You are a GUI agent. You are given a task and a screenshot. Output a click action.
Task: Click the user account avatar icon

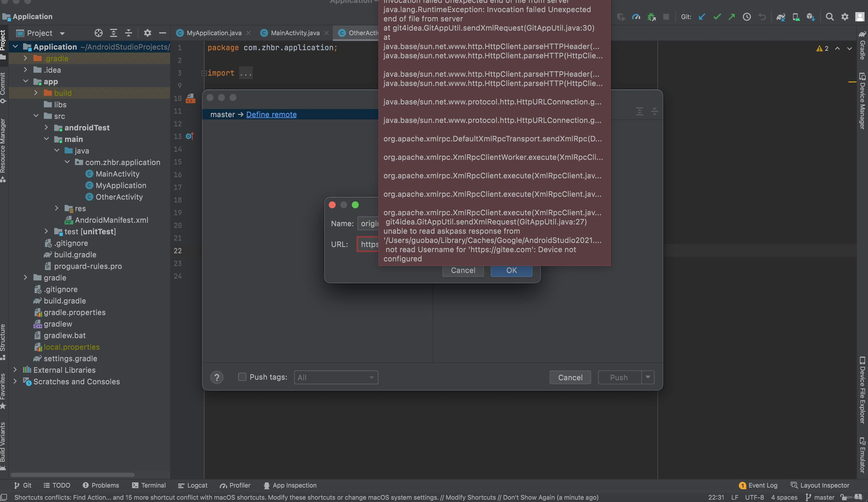pyautogui.click(x=860, y=17)
